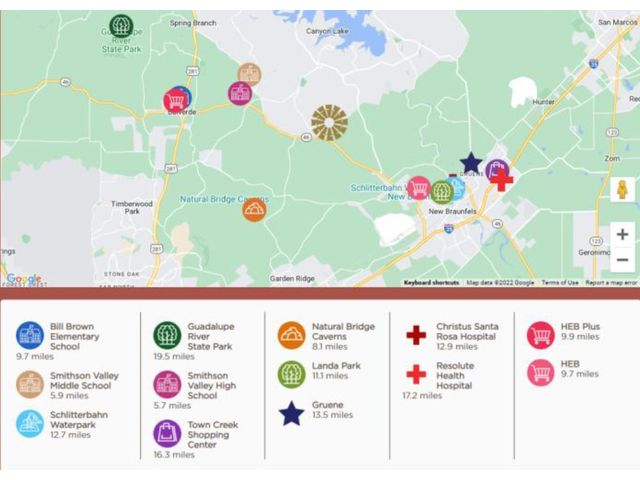Click HEB Plus legend cart icon
The width and height of the screenshot is (640, 480).
click(540, 334)
